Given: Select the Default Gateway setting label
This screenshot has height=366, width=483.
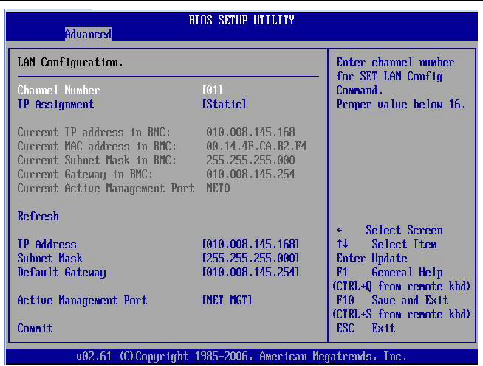Looking at the screenshot, I should [62, 272].
